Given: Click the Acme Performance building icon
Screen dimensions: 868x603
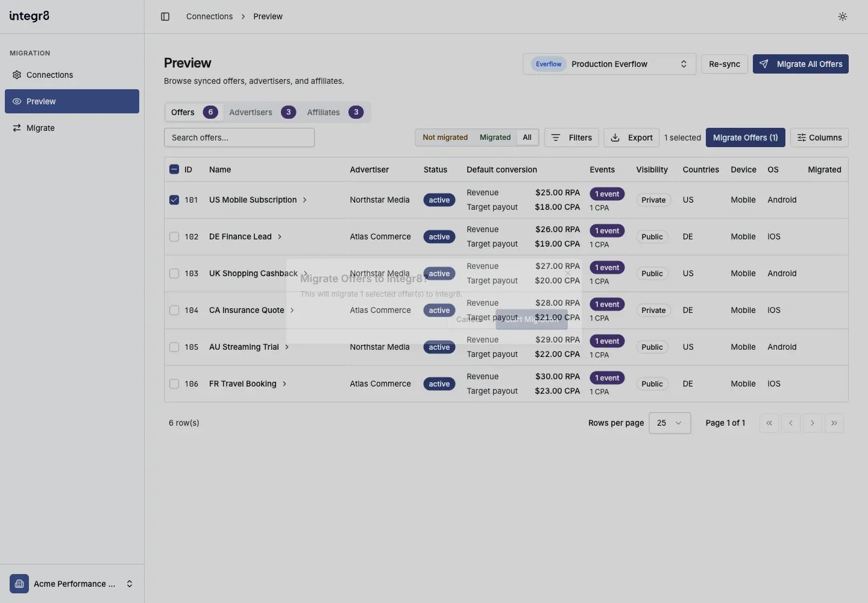Looking at the screenshot, I should coord(19,584).
